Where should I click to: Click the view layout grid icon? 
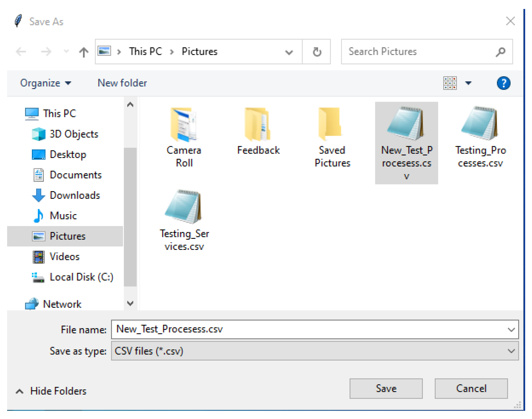click(x=450, y=83)
